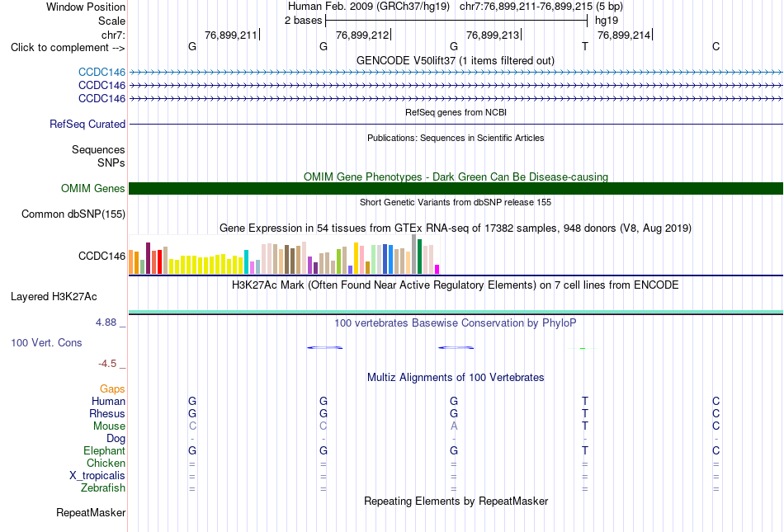Screen dimensions: 784x532
Task: Click the 'Click to complement -->' label
Action: point(68,48)
